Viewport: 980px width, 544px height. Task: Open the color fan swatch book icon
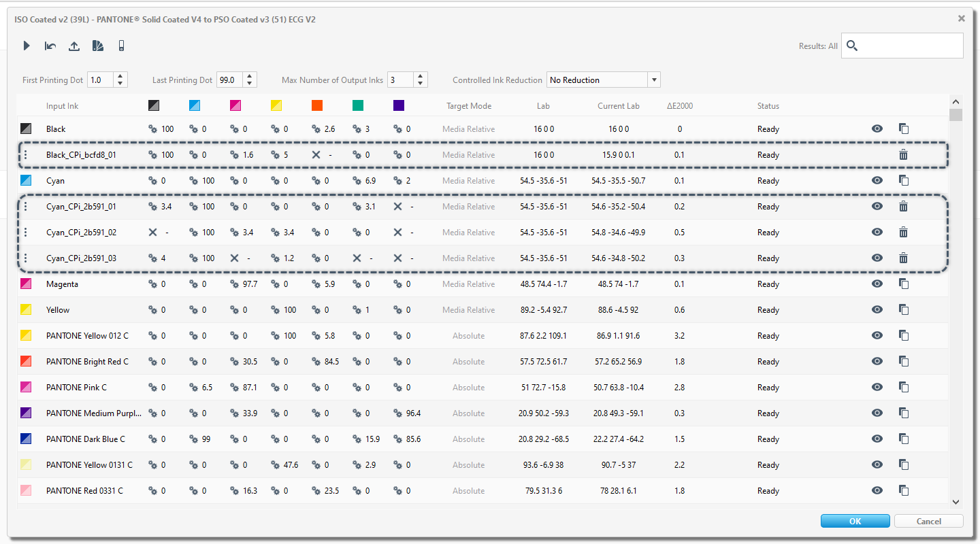(x=98, y=46)
